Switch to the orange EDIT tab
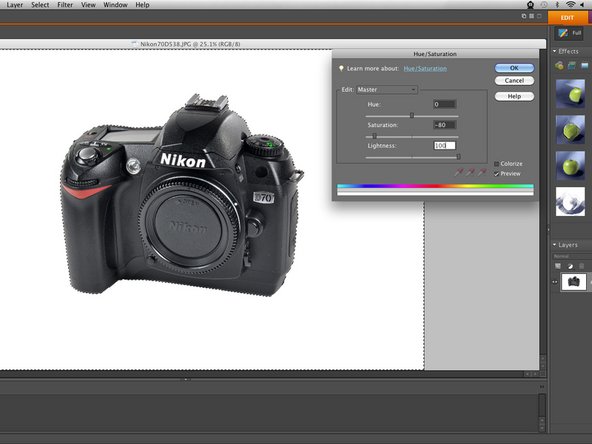 tap(569, 18)
